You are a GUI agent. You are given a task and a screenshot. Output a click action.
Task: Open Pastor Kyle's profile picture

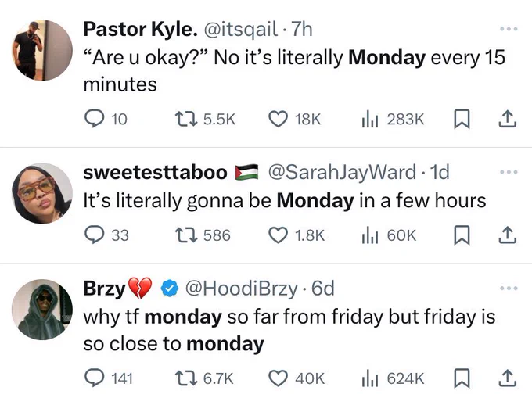(x=42, y=50)
